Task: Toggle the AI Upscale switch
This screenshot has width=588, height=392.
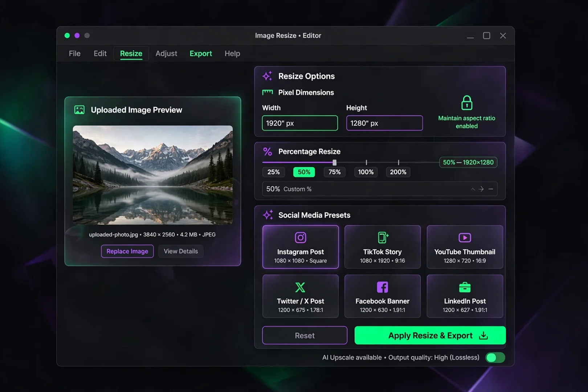Action: pos(495,358)
